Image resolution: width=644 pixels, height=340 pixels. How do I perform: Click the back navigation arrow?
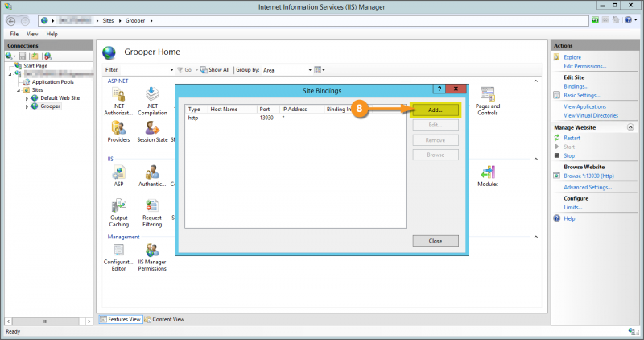pyautogui.click(x=11, y=21)
